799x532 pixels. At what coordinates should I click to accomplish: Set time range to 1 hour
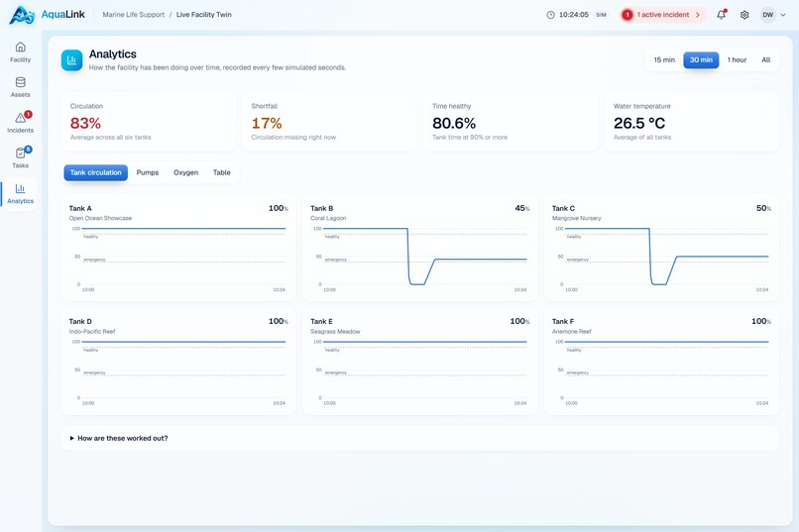coord(737,60)
